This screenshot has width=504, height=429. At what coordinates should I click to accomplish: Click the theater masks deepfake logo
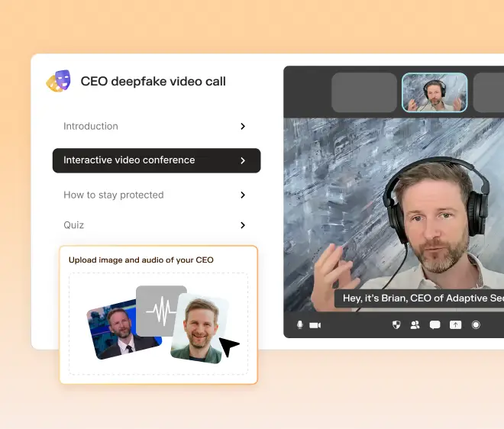click(x=59, y=81)
